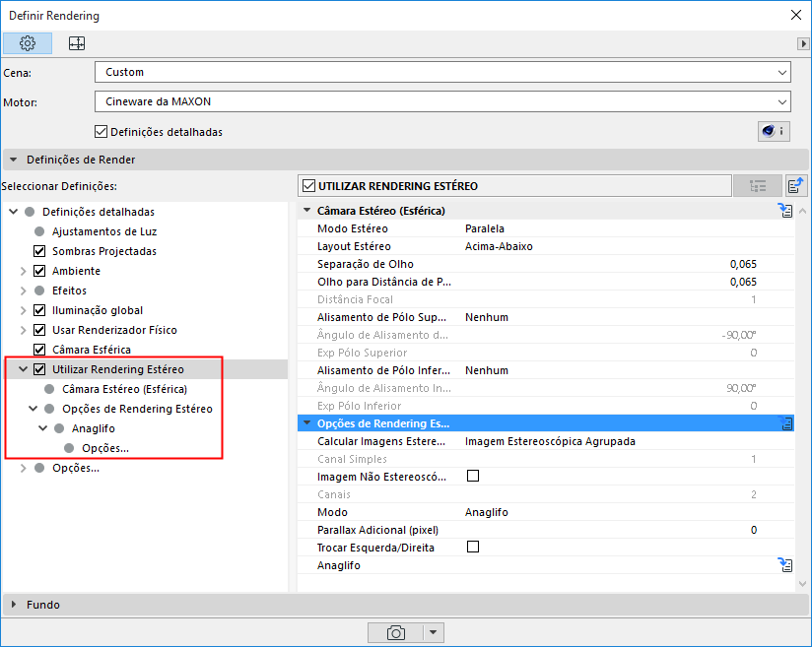Click the settings list scroll up arrow
Screen dimensions: 812x647
coord(803,211)
